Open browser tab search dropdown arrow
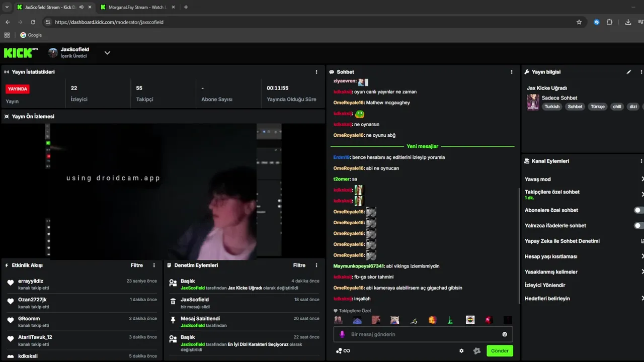Screen dimensions: 644x362 (x=7, y=7)
